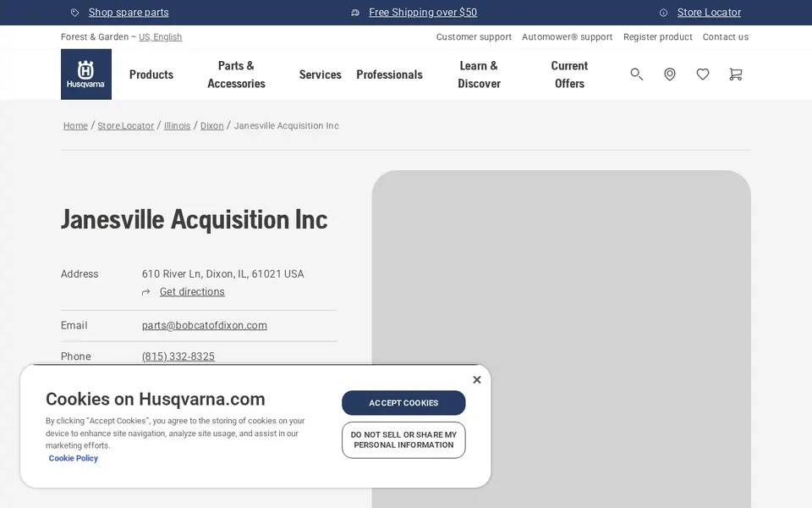Go to Illinois breadcrumb
Image resolution: width=812 pixels, height=508 pixels.
[177, 126]
